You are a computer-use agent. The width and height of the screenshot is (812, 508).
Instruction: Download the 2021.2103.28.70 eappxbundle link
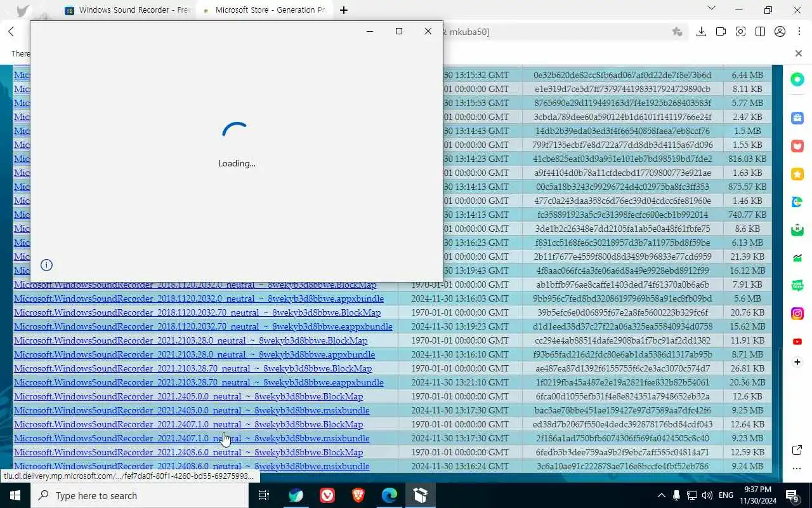pyautogui.click(x=199, y=382)
